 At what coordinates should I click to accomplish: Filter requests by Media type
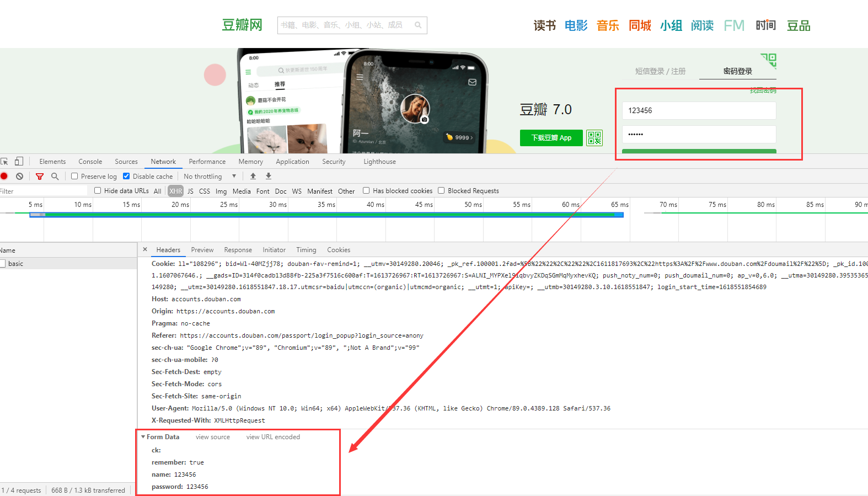(x=242, y=191)
